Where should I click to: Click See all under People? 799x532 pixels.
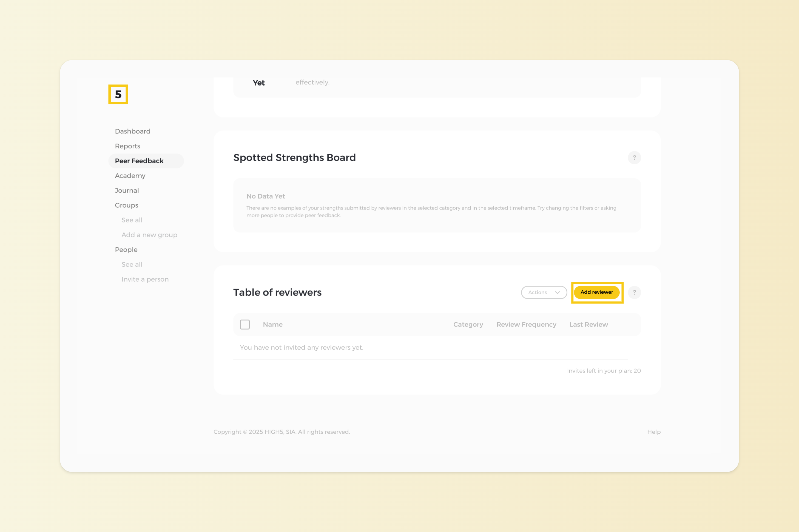[x=132, y=264]
